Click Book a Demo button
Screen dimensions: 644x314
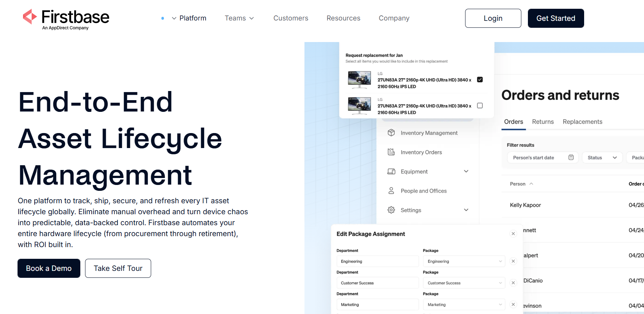(49, 268)
